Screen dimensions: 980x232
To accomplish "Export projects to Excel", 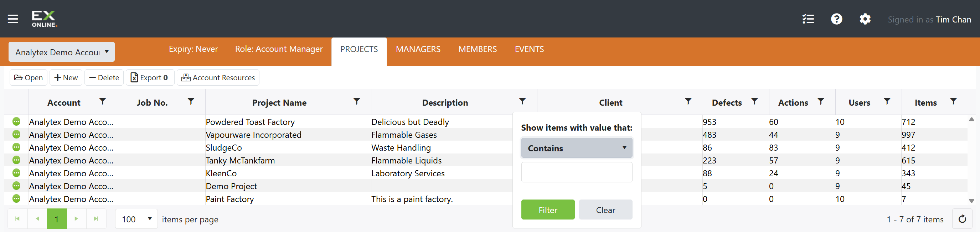I will tap(150, 77).
